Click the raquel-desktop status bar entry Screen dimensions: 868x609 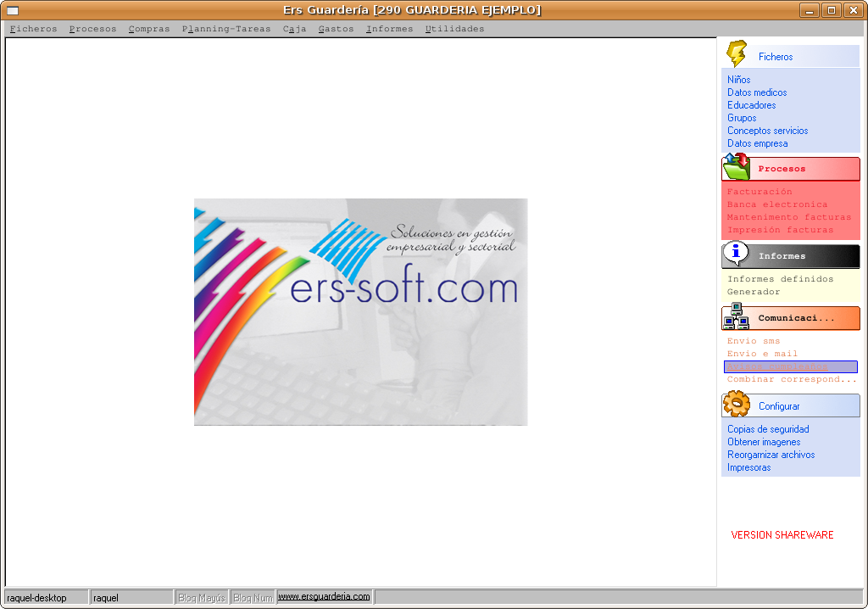[x=47, y=597]
